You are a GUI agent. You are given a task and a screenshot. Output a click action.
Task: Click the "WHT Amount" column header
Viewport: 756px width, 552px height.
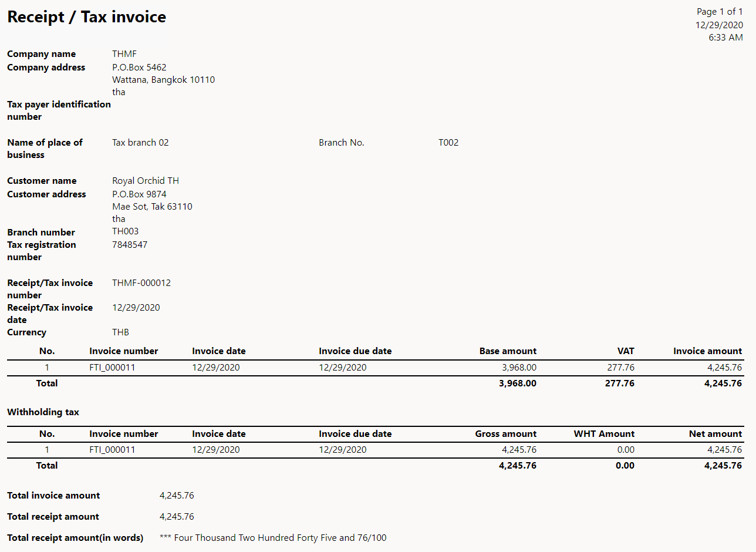tap(604, 434)
